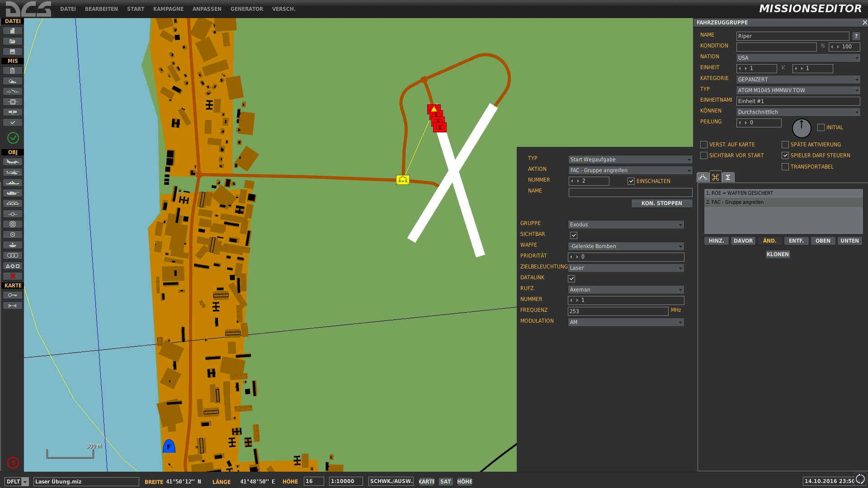Click the new mission file icon
The width and height of the screenshot is (868, 488).
point(13,31)
